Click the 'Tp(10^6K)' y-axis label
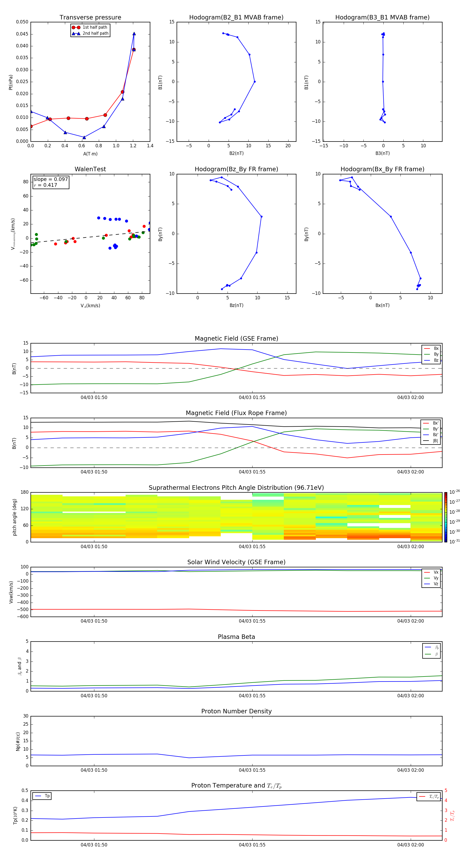 click(x=15, y=815)
